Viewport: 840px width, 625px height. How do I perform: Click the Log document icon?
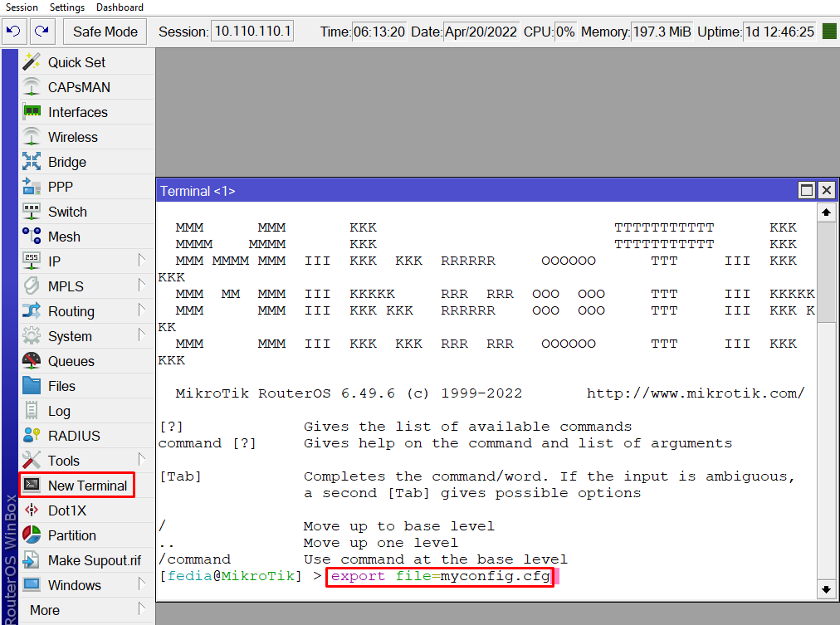pos(32,410)
